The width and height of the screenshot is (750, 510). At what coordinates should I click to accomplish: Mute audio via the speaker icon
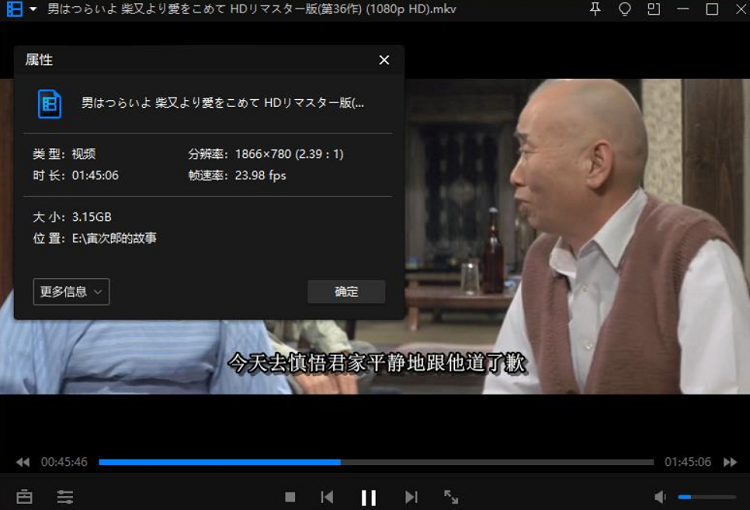tap(660, 497)
